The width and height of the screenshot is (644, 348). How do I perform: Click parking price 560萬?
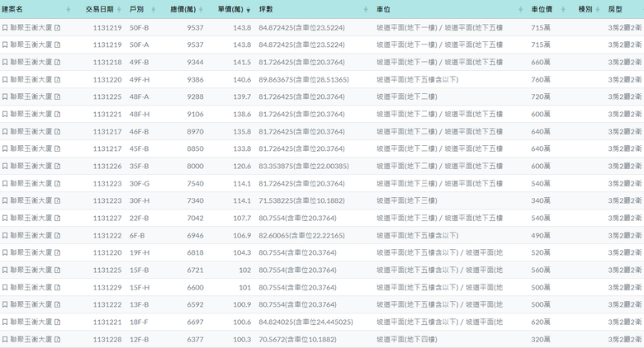[541, 270]
